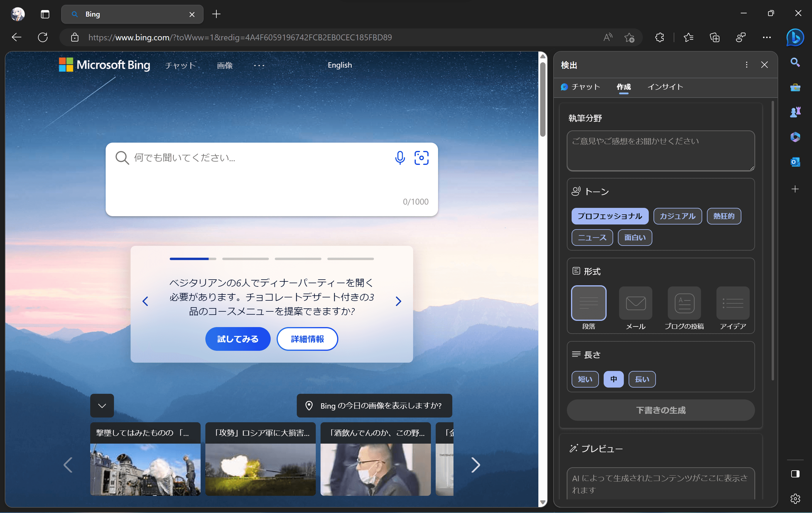This screenshot has height=513, width=812.
Task: Open a new tab with plus icon
Action: [x=216, y=14]
